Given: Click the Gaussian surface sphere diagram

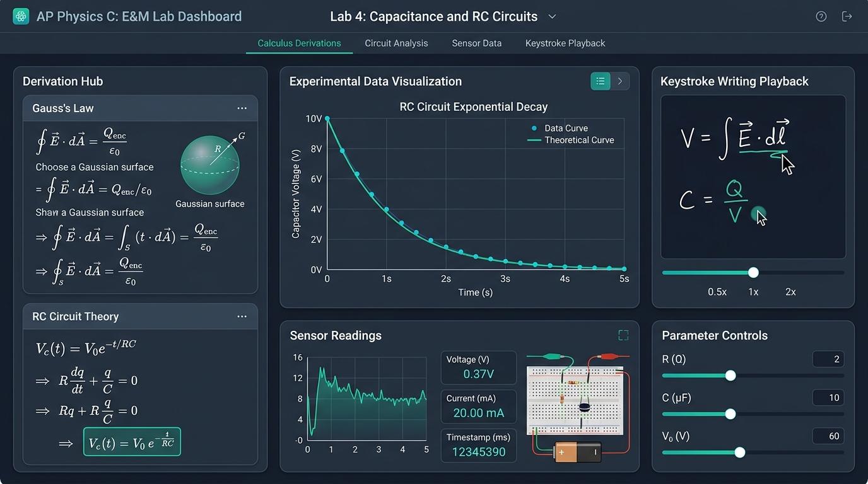Looking at the screenshot, I should point(210,164).
